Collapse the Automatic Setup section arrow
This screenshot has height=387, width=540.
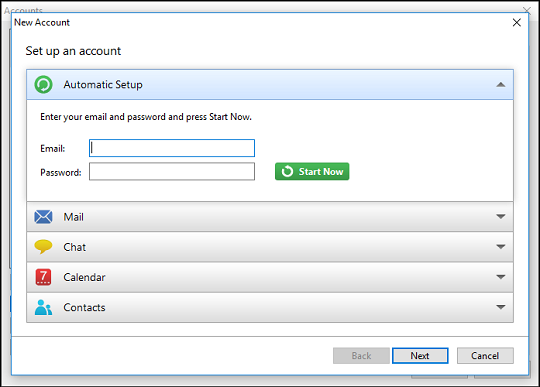[501, 85]
